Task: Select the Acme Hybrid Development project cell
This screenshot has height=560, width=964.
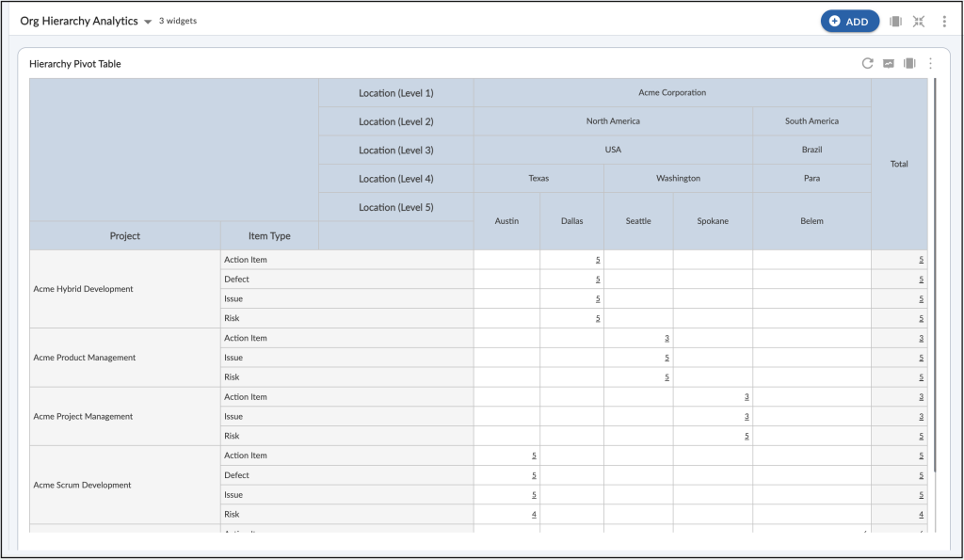Action: point(125,289)
